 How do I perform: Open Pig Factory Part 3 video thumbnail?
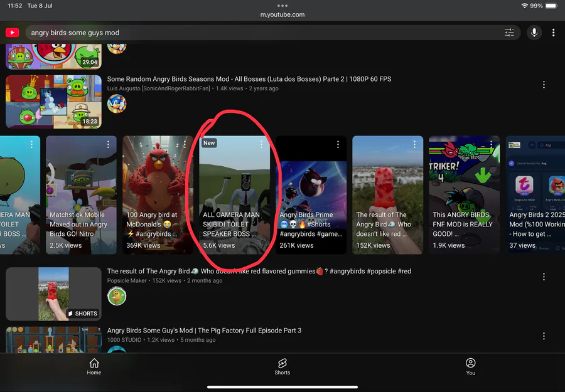click(x=54, y=339)
